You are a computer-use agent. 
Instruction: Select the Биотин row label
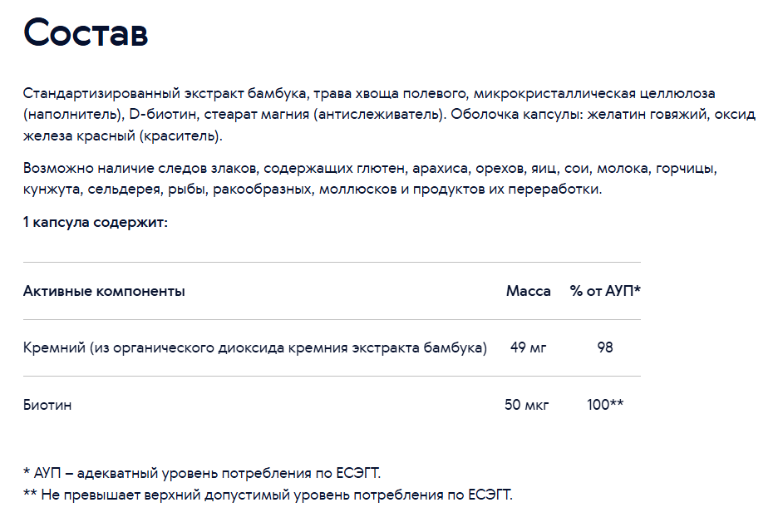[47, 405]
